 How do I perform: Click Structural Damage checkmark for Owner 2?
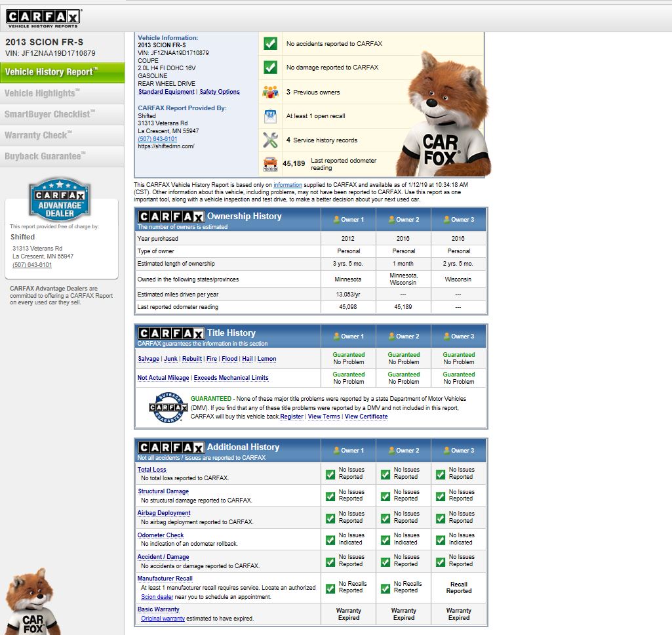[385, 496]
